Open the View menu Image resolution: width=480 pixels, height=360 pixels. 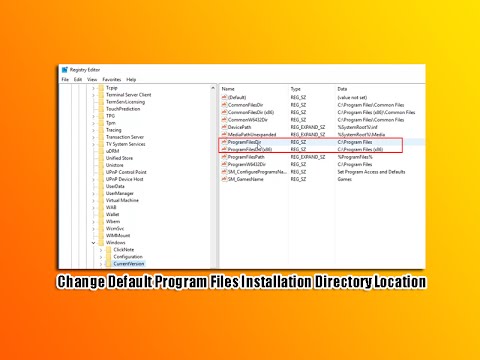92,79
